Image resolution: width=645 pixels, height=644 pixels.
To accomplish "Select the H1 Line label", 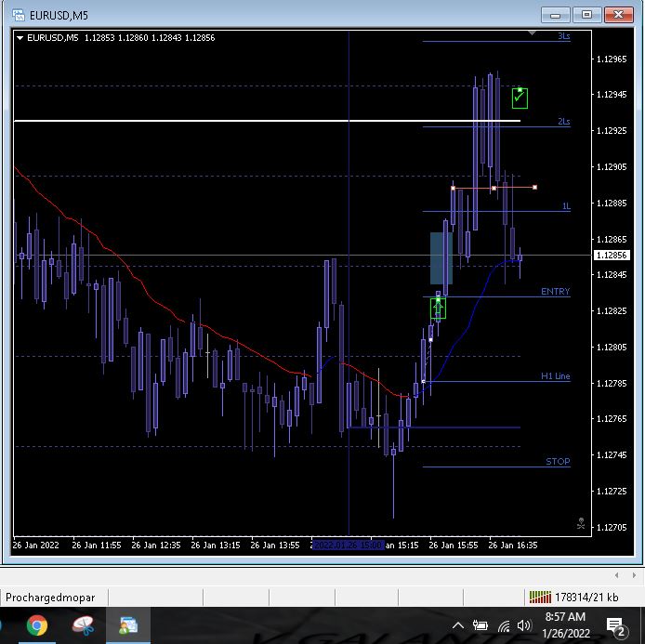I will [556, 375].
